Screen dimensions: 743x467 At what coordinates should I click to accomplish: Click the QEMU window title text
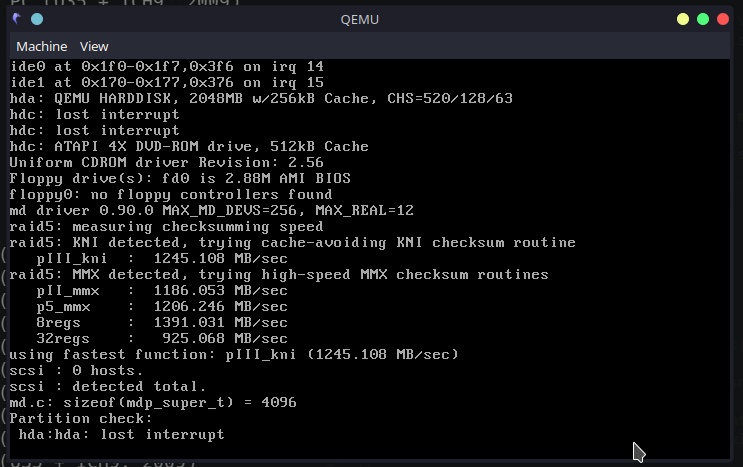click(x=360, y=19)
